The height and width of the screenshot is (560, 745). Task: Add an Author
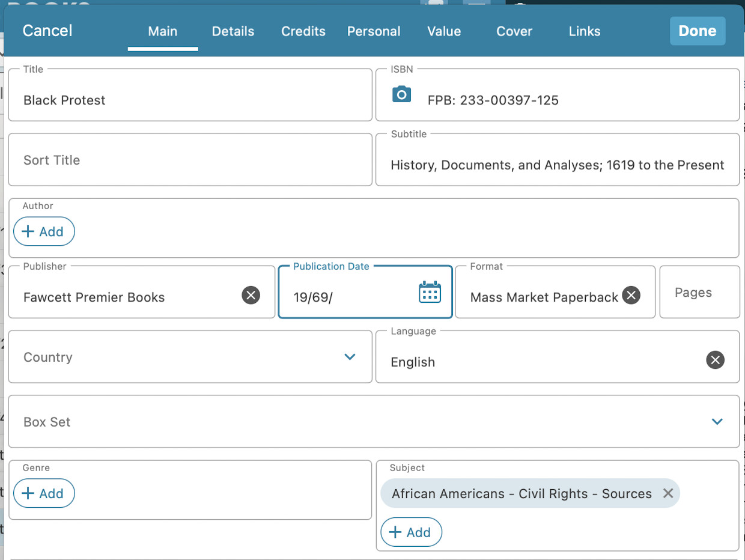pyautogui.click(x=44, y=232)
